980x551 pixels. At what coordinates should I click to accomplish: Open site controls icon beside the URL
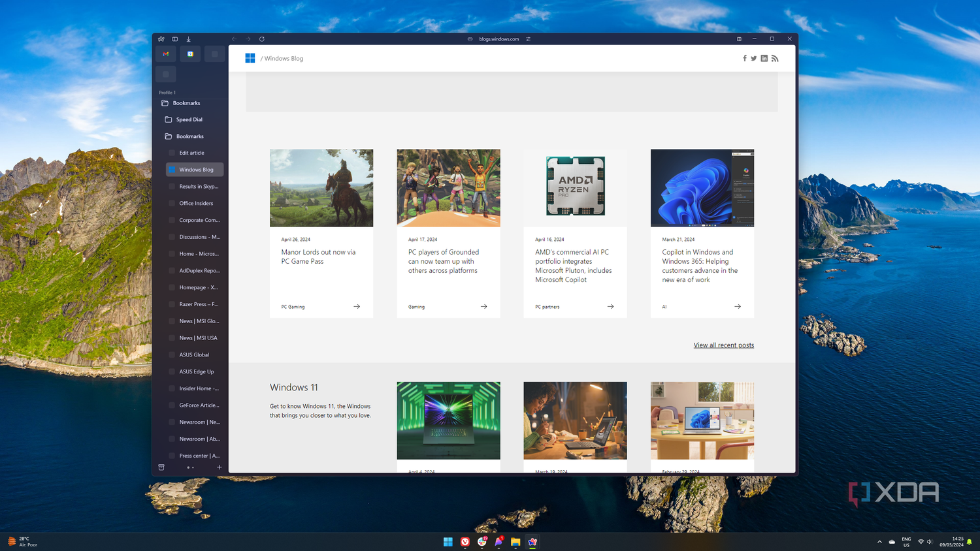pos(528,39)
